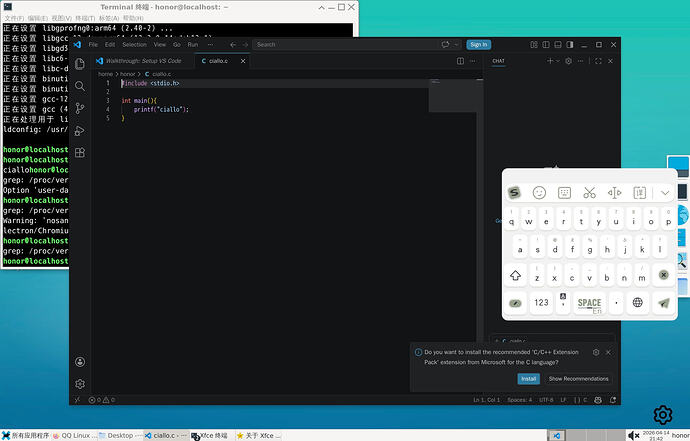This screenshot has width=690, height=441.
Task: Click the Sogou logo on the virtual keyboard
Action: 514,192
